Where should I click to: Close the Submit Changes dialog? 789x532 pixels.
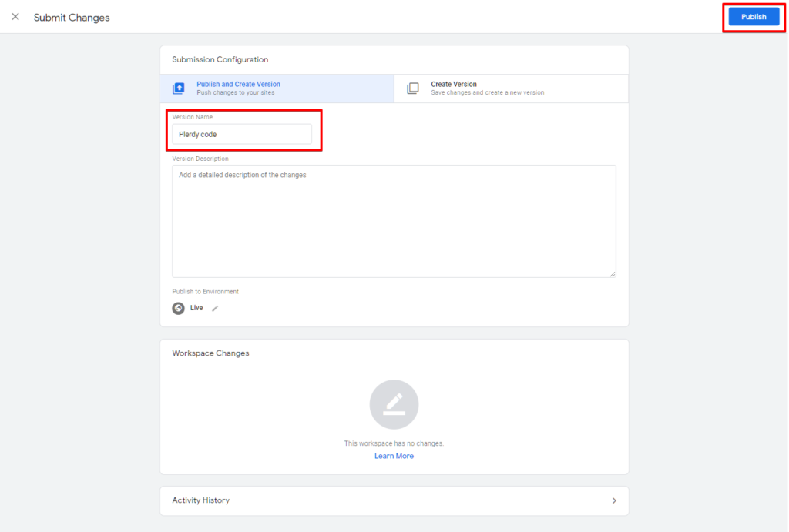click(x=15, y=17)
